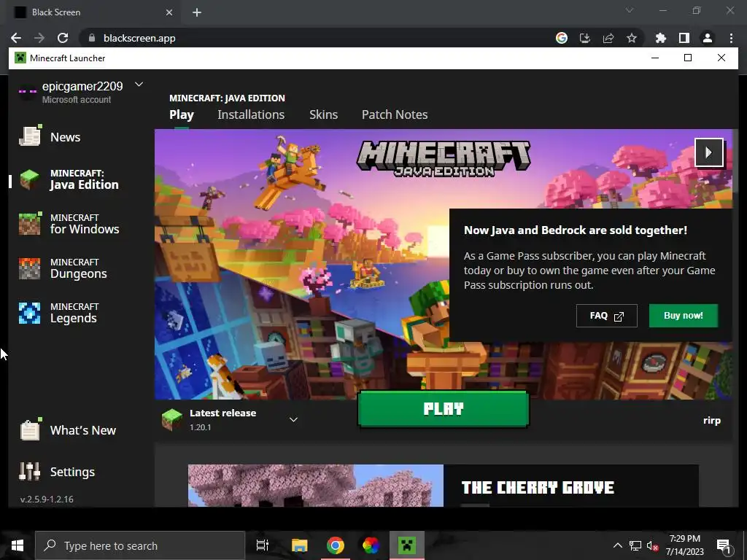Open a new Chrome tab
Viewport: 747px width, 560px height.
(197, 12)
